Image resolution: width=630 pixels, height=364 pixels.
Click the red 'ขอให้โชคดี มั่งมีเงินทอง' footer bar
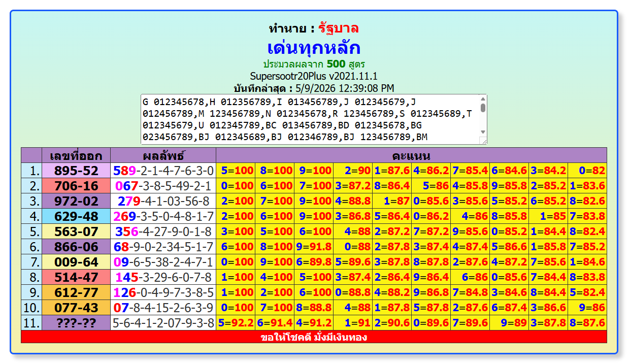[x=314, y=337]
